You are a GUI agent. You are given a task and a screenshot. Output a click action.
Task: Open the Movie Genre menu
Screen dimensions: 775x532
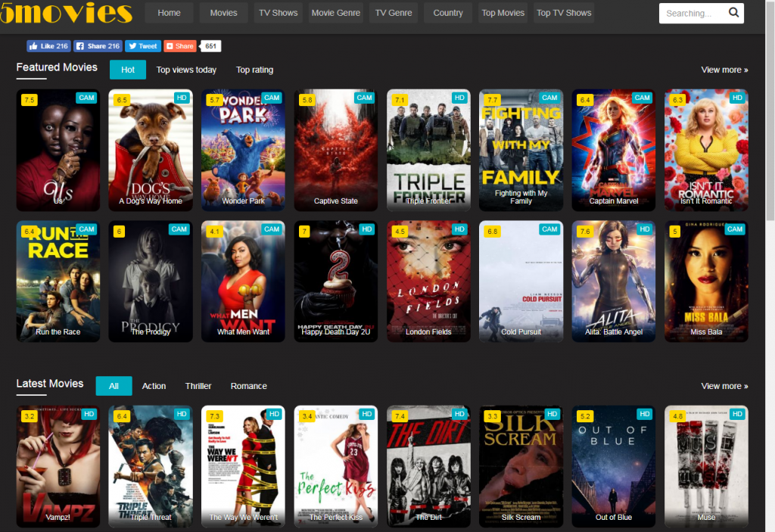(335, 13)
